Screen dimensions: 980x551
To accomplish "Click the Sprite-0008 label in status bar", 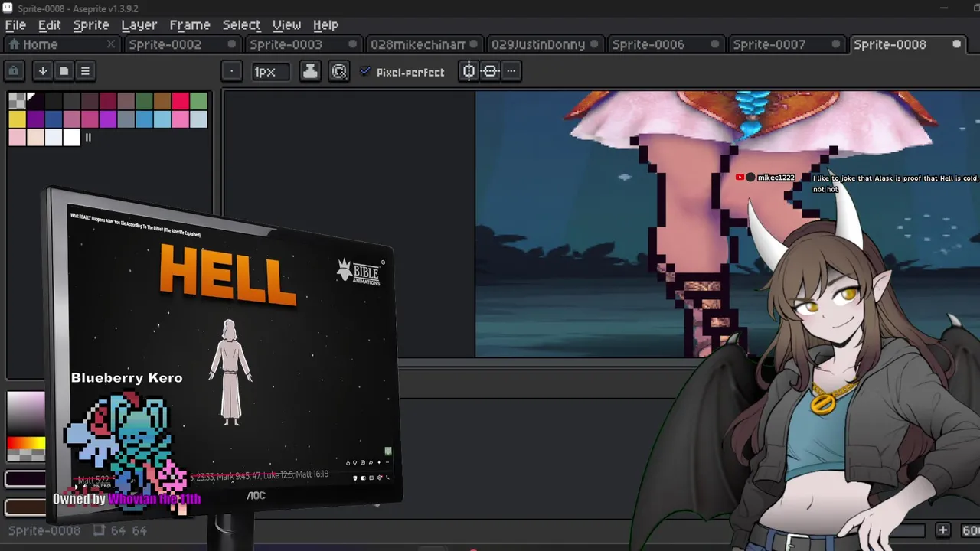I will pyautogui.click(x=44, y=530).
